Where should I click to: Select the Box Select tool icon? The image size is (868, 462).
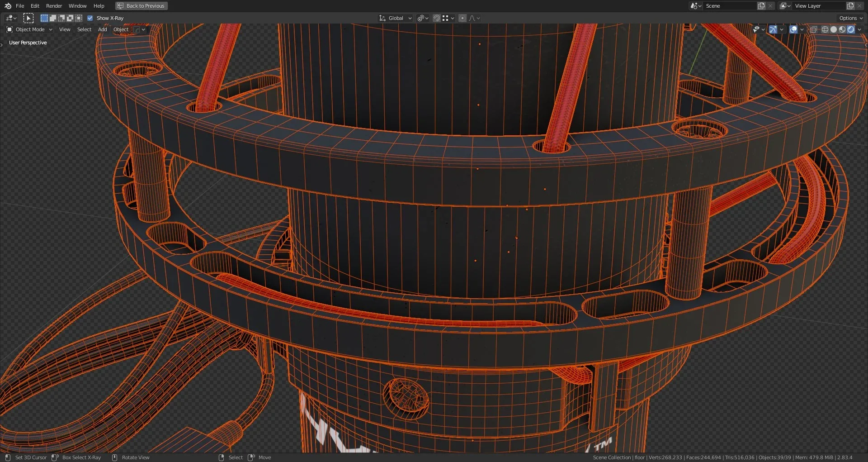(28, 18)
